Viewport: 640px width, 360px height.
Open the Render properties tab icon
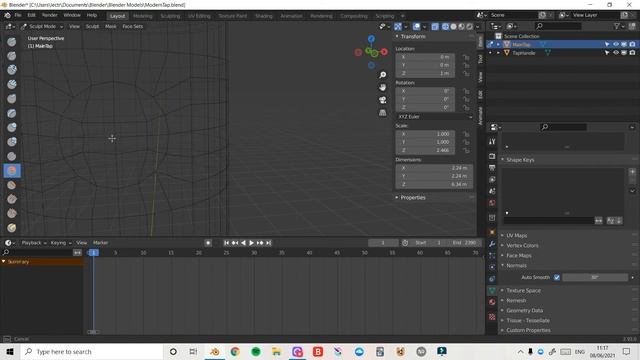pyautogui.click(x=492, y=156)
